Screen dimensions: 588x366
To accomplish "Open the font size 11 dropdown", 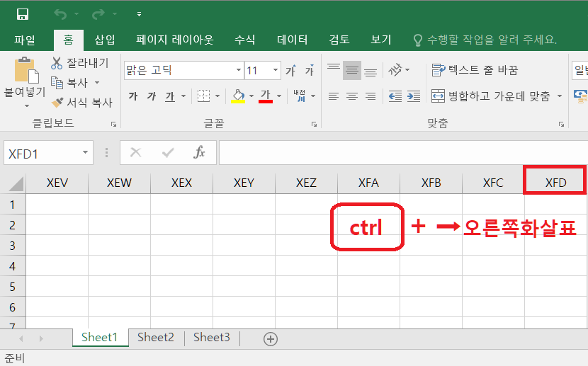I will tap(276, 70).
